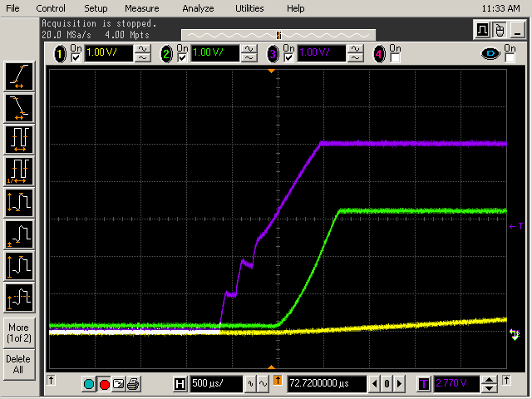
Task: Decrease channel 2 vertical scale, lower wave button
Action: pyautogui.click(x=249, y=58)
